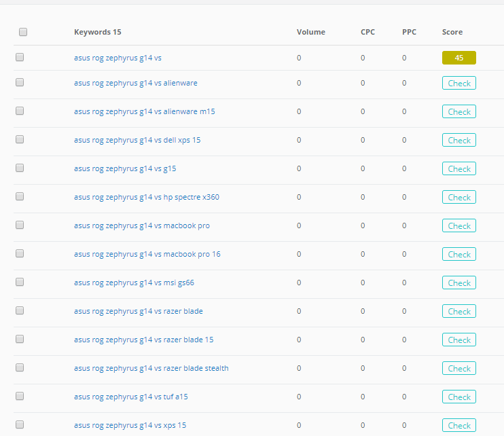This screenshot has width=504, height=436.
Task: Check the 'vs alienware m15' row checkbox
Action: point(20,111)
